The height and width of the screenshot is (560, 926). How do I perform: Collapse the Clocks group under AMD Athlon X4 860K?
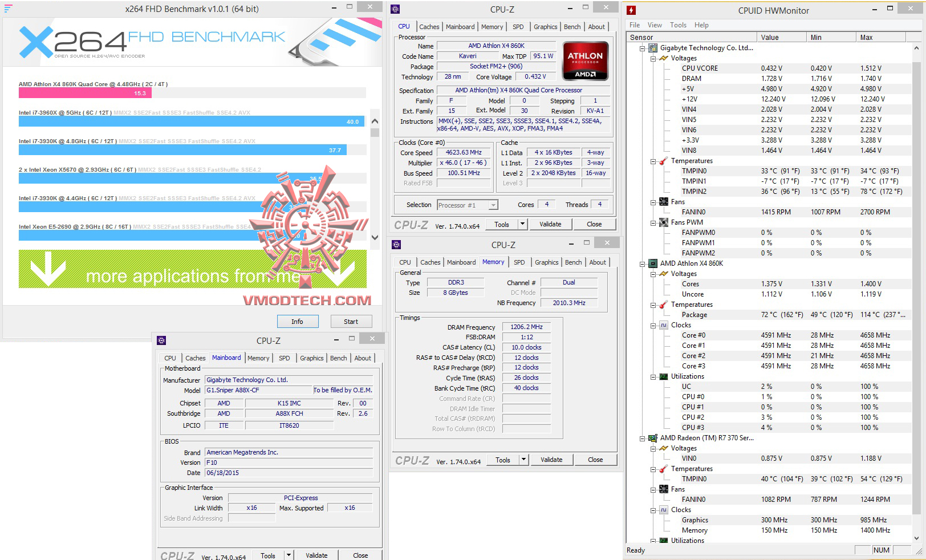(653, 326)
